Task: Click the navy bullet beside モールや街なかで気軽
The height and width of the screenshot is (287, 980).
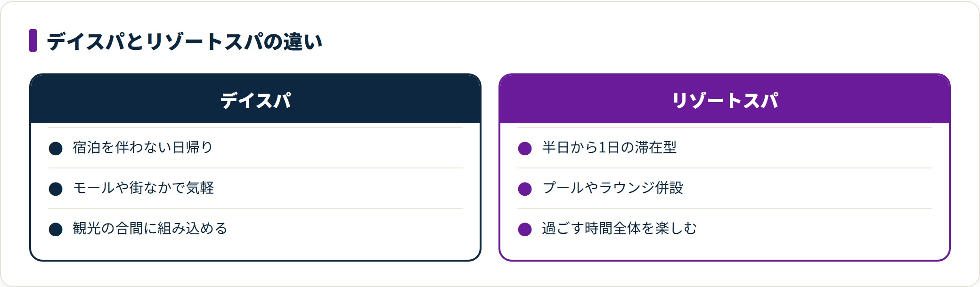Action: [x=56, y=189]
